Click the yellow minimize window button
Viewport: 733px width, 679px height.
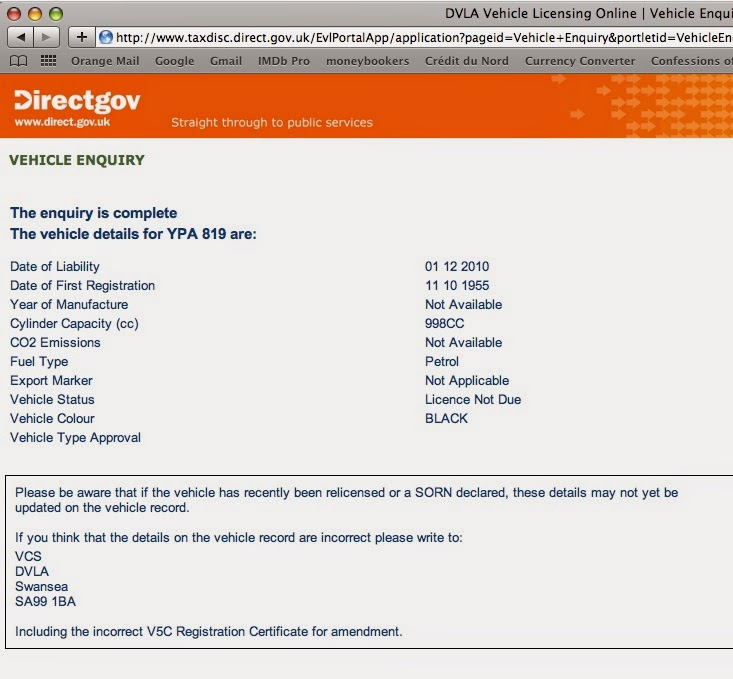tap(35, 14)
